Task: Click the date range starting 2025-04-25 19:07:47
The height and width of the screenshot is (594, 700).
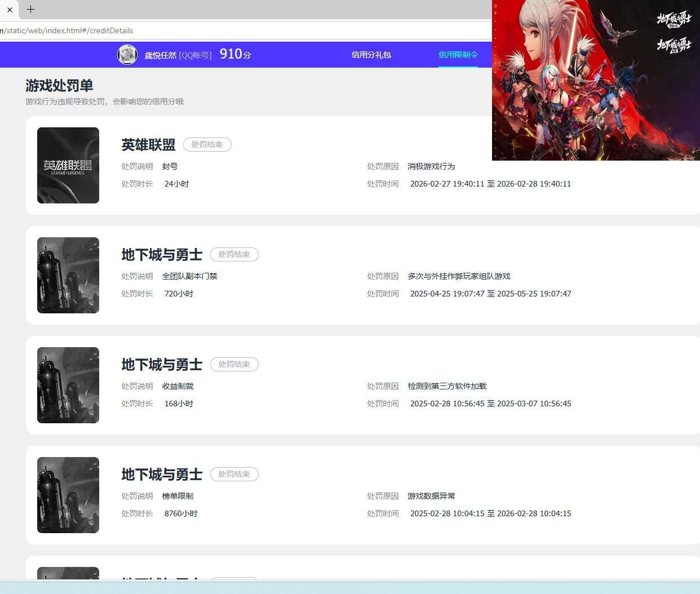Action: tap(490, 294)
